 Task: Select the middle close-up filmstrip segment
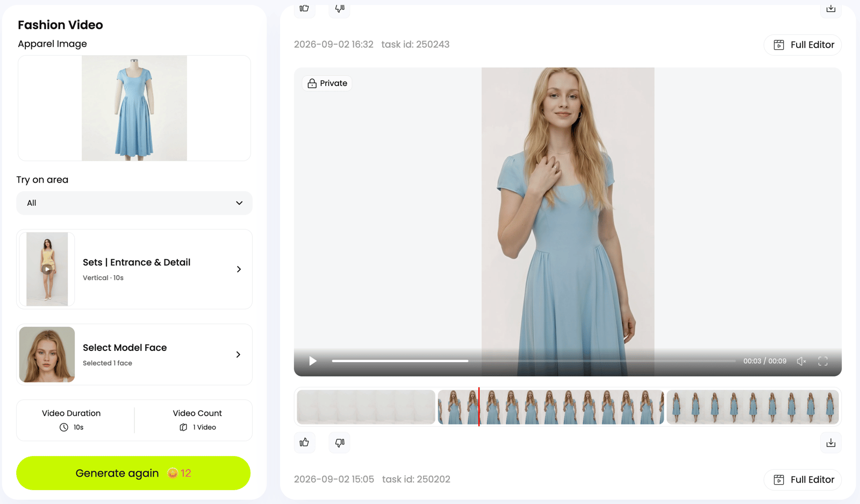point(551,407)
